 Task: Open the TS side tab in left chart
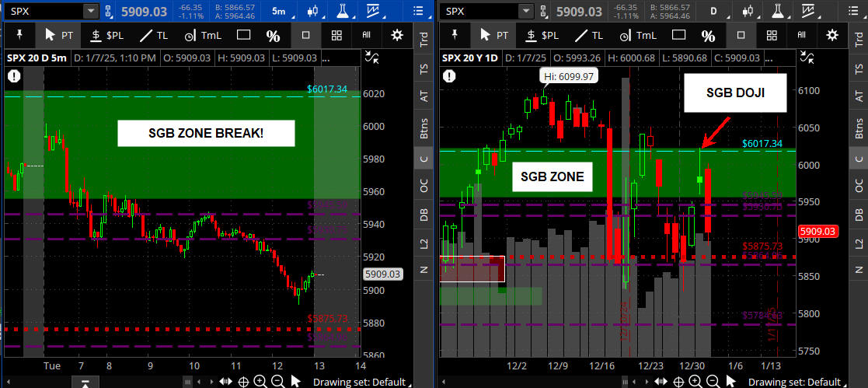[424, 69]
